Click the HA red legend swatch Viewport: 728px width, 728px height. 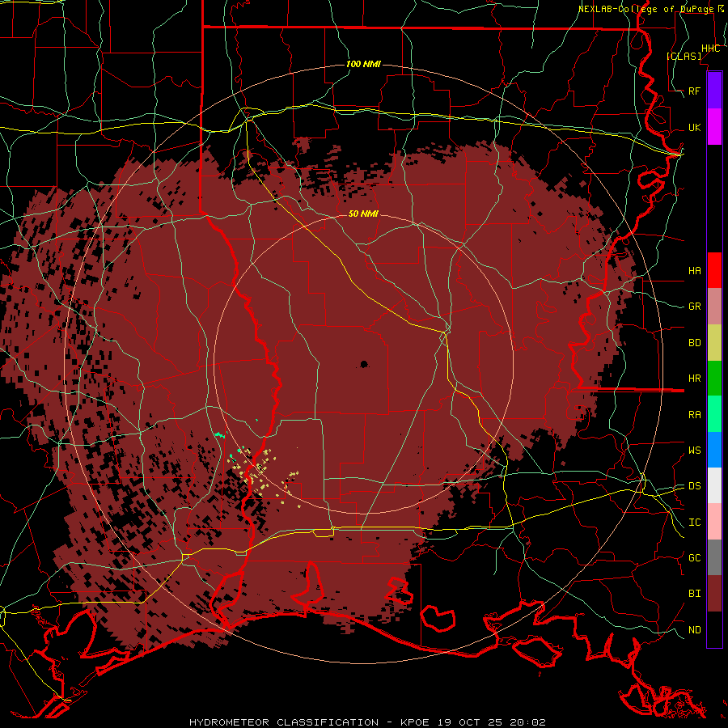click(x=714, y=270)
